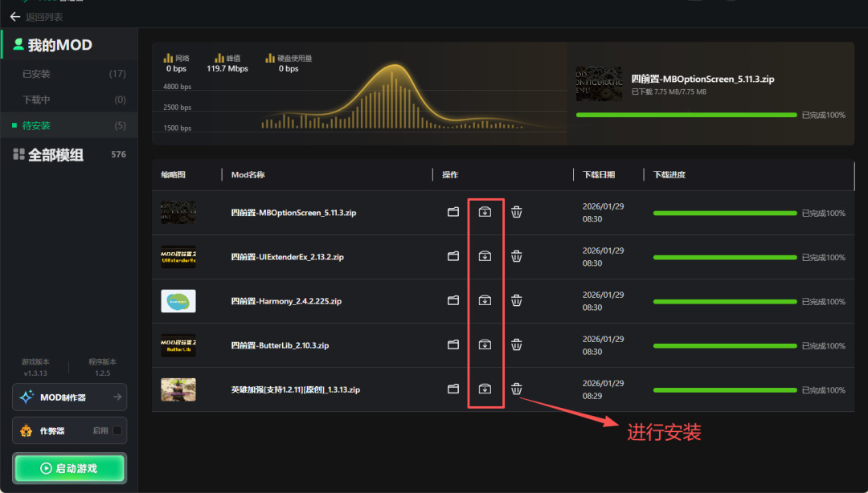
Task: Install the 英雄加强 1.3.13.zip mod
Action: [485, 389]
